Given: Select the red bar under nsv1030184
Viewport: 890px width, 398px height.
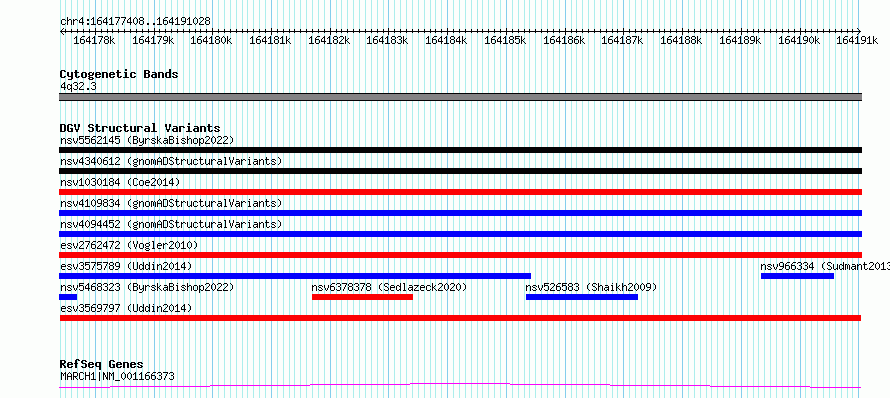Looking at the screenshot, I should 460,192.
